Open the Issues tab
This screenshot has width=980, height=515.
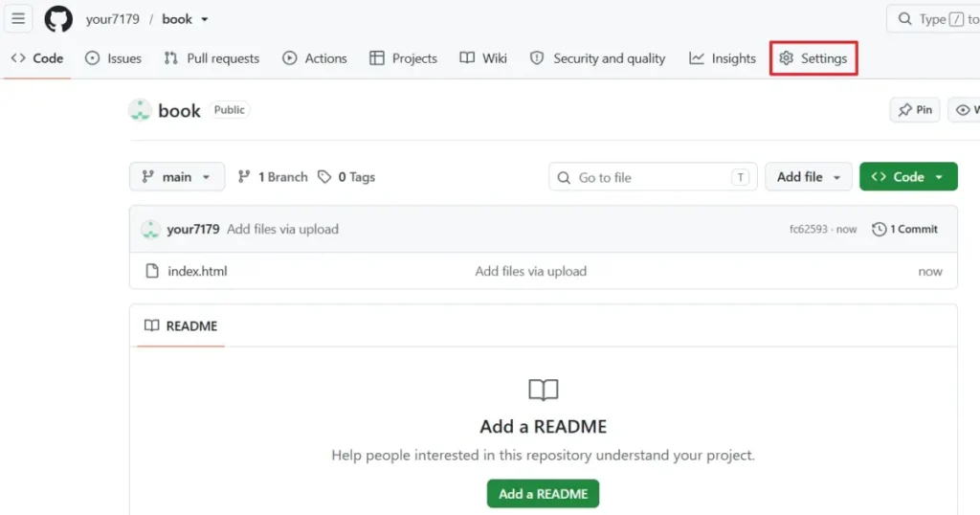113,58
